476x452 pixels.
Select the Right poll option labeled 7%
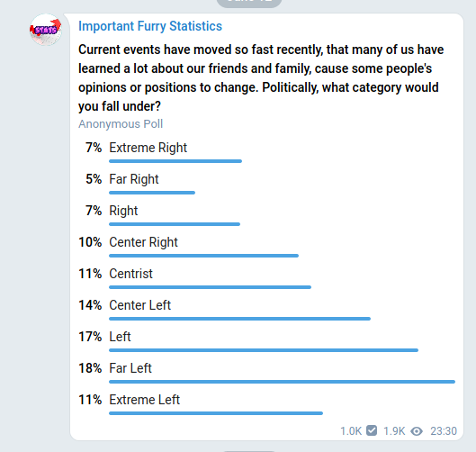tap(267, 215)
